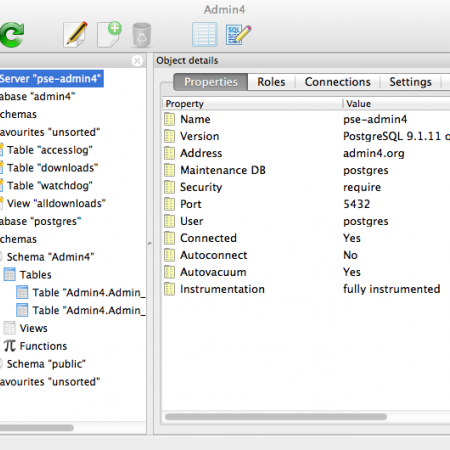Select Table "downloads" favourite
The image size is (450, 450).
coord(52,168)
